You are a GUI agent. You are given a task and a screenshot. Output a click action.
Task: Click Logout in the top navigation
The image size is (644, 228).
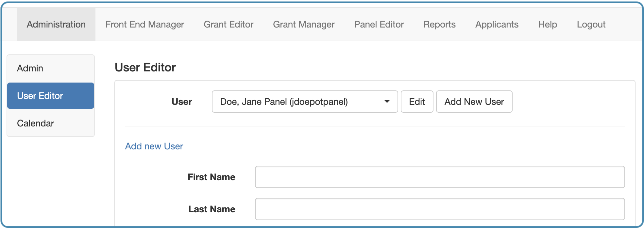(591, 24)
